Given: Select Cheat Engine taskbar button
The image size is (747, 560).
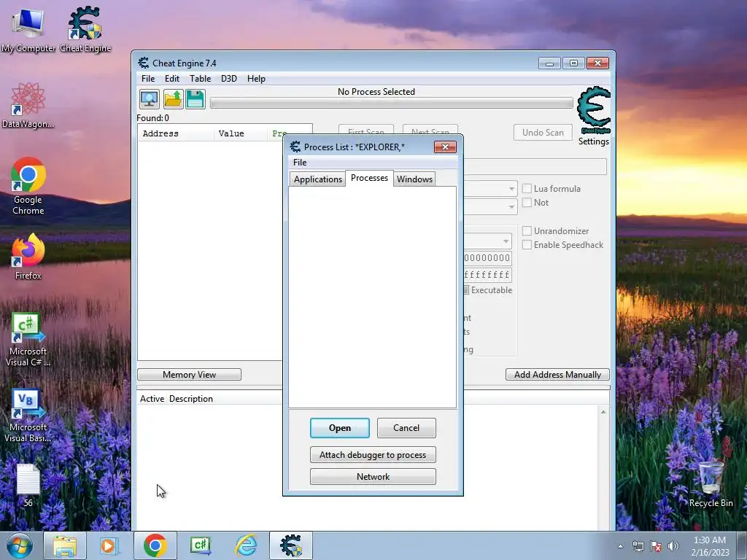Looking at the screenshot, I should pyautogui.click(x=291, y=545).
